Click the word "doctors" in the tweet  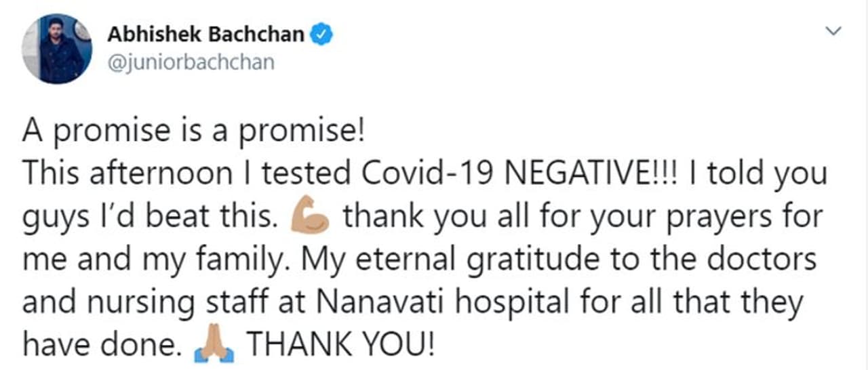(762, 260)
